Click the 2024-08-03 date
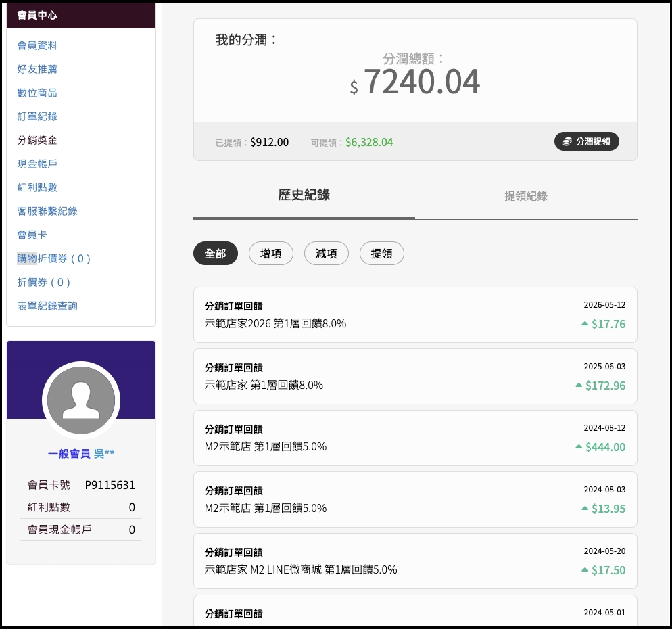672x629 pixels. point(604,489)
